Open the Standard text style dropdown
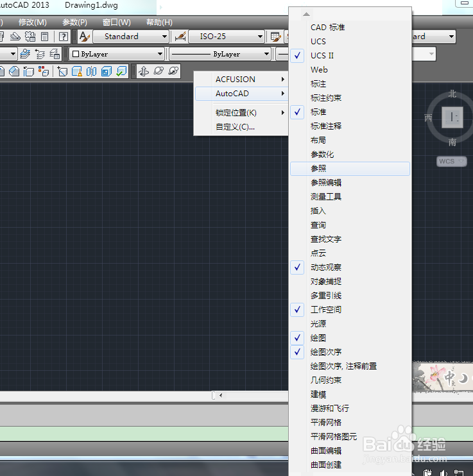 pos(131,37)
